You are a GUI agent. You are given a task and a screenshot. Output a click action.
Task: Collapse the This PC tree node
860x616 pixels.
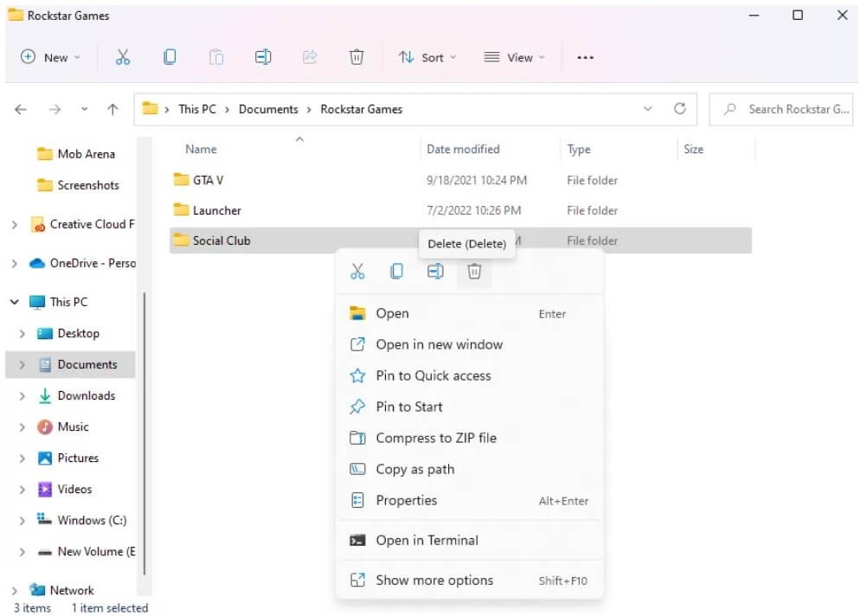click(15, 302)
